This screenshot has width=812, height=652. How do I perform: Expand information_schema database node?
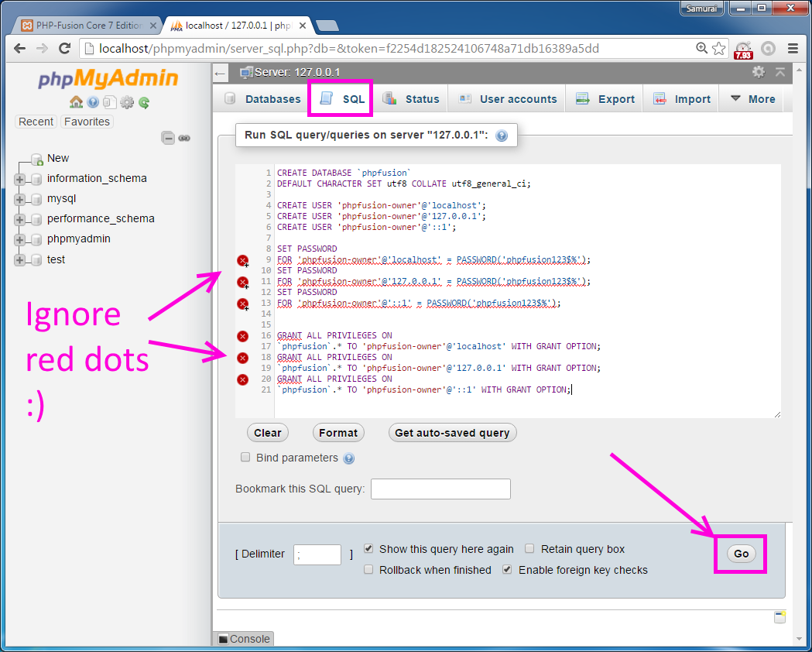(x=19, y=179)
